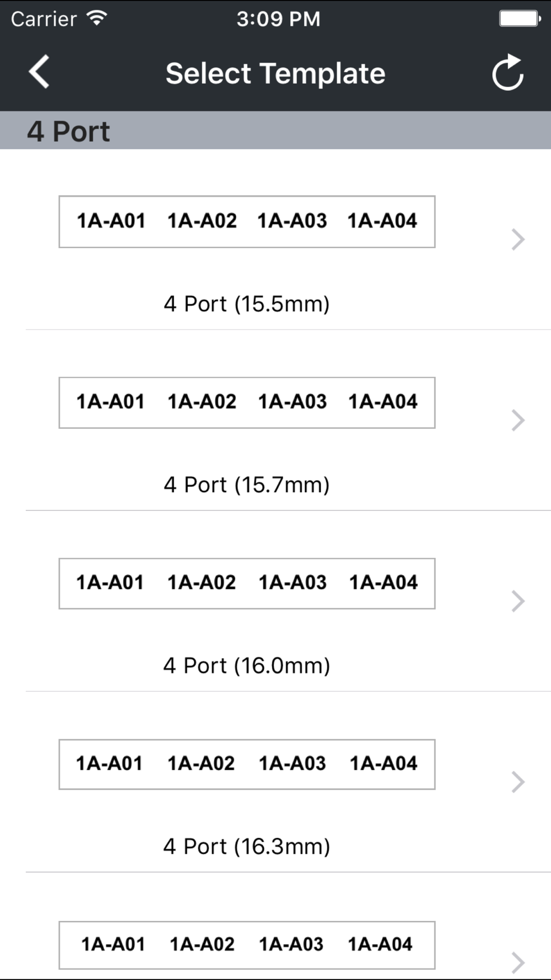The height and width of the screenshot is (980, 551).
Task: Open the 4 Port (16.3mm) chevron
Action: click(x=517, y=782)
